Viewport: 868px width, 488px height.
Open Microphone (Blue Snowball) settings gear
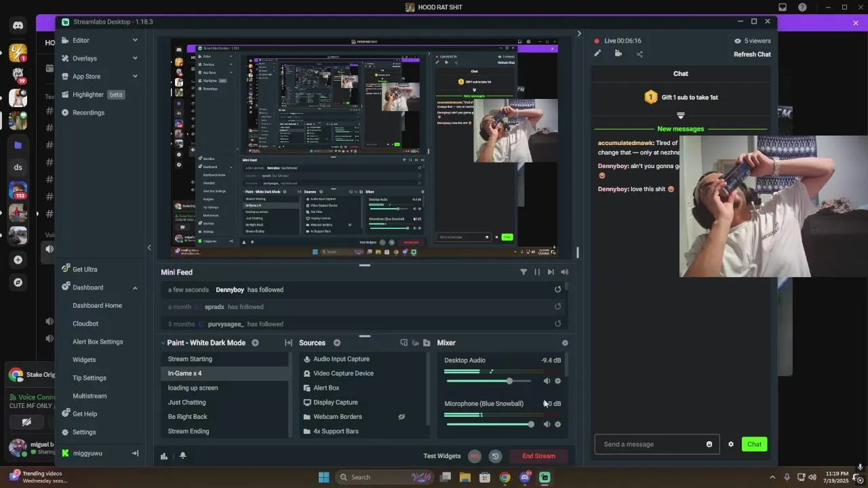click(x=557, y=424)
